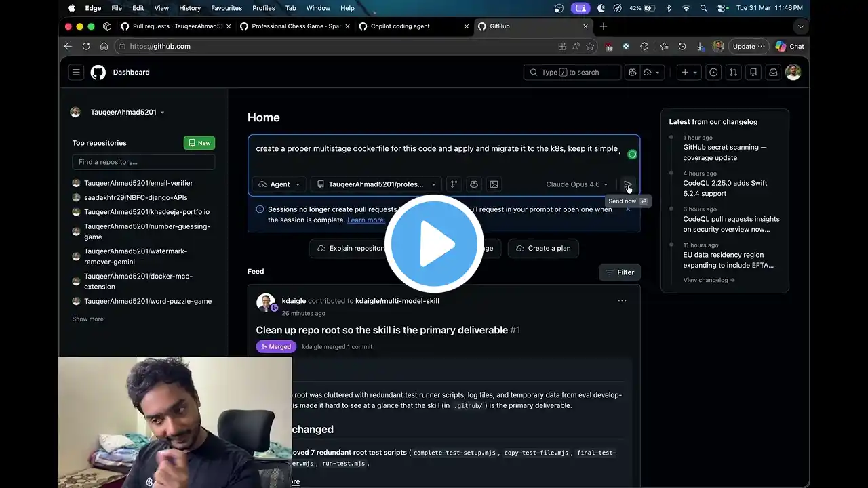The image size is (868, 488).
Task: Open the notifications inbox icon
Action: click(x=772, y=72)
